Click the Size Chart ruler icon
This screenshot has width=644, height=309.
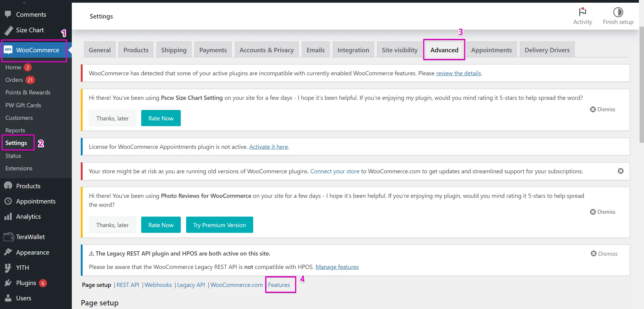[8, 30]
